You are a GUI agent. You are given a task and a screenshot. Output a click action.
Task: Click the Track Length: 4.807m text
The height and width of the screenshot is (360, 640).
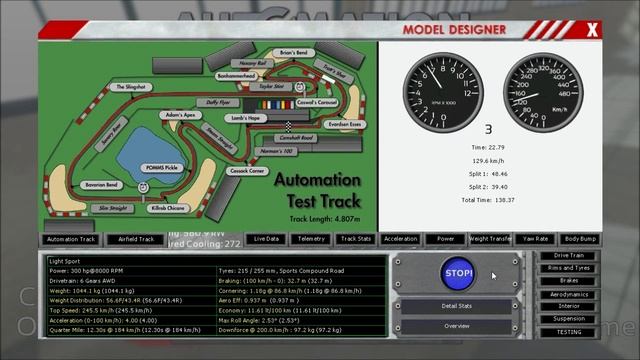pos(325,219)
